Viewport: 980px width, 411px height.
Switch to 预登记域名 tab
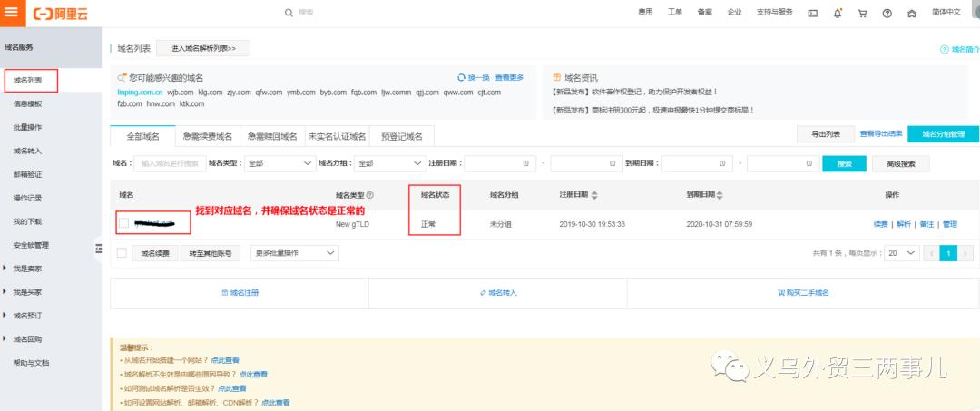(x=402, y=137)
